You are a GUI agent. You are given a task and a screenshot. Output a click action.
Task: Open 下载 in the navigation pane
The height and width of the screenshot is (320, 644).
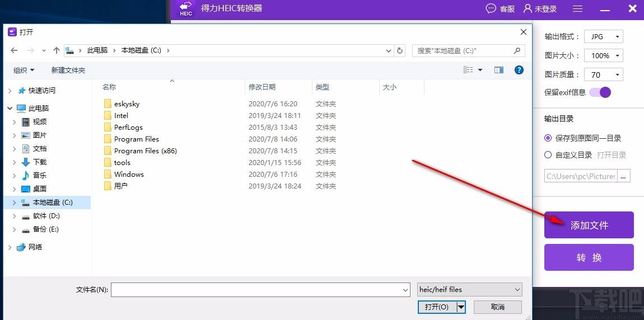click(x=40, y=162)
